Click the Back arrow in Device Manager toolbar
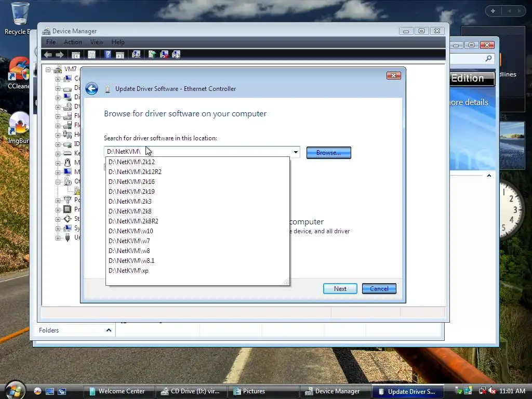 click(48, 55)
